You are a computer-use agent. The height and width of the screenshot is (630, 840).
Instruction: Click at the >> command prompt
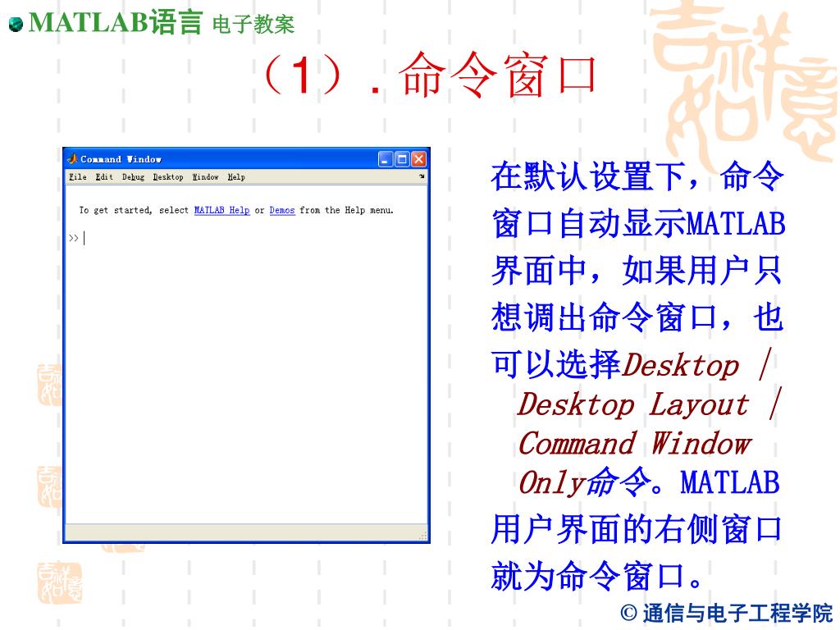coord(74,238)
